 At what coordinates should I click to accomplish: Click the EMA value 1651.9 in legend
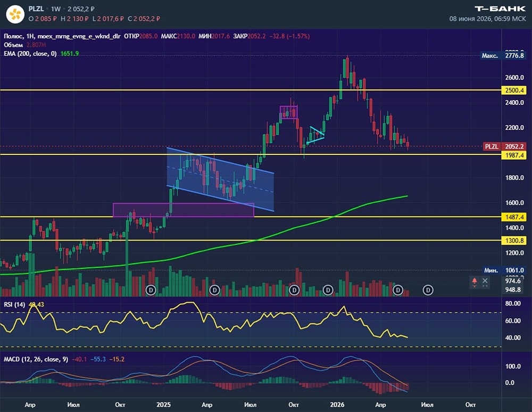70,54
